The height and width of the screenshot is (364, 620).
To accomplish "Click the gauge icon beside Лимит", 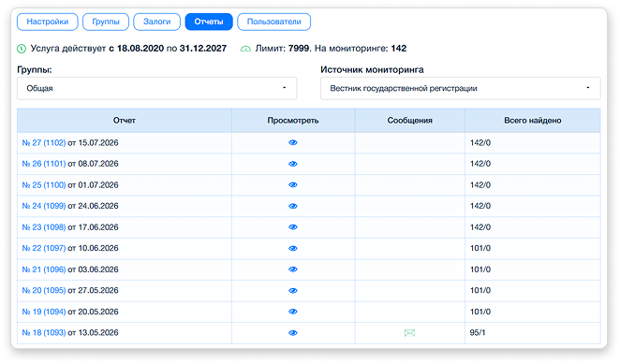I will (245, 49).
